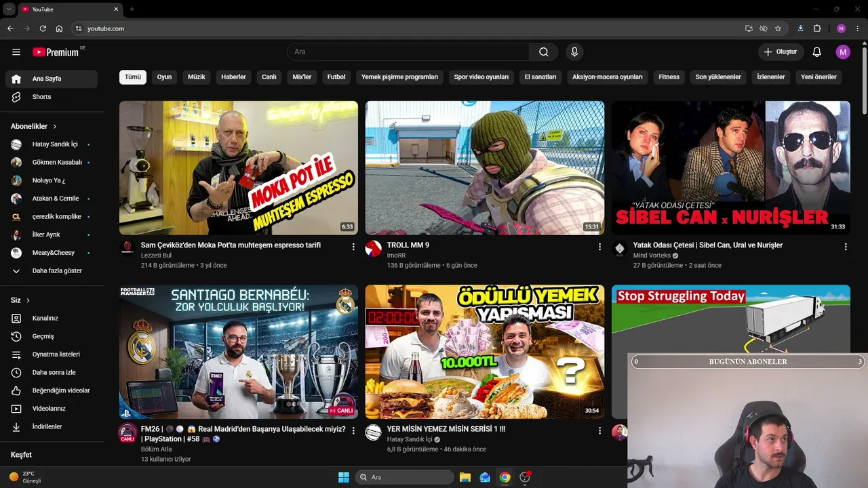
Task: Open Geçmiş watch history
Action: 52,337
